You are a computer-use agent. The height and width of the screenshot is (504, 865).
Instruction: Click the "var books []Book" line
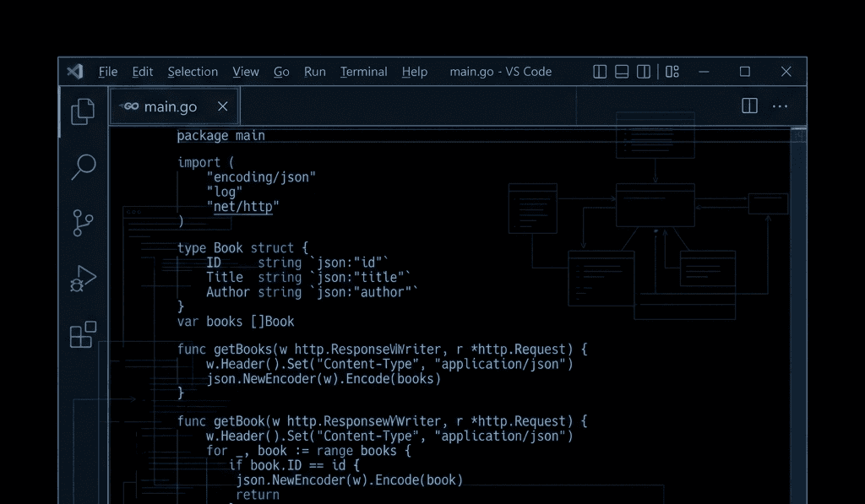pyautogui.click(x=236, y=322)
